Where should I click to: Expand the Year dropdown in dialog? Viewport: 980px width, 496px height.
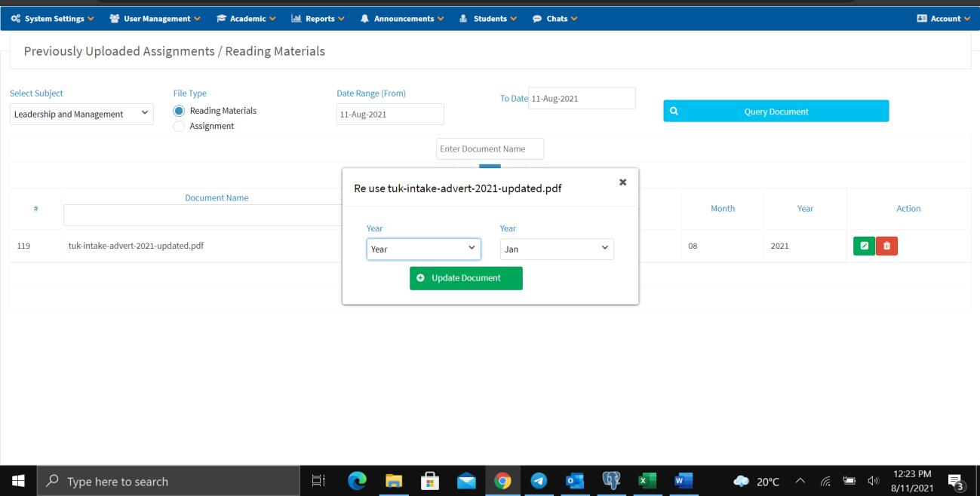point(423,249)
